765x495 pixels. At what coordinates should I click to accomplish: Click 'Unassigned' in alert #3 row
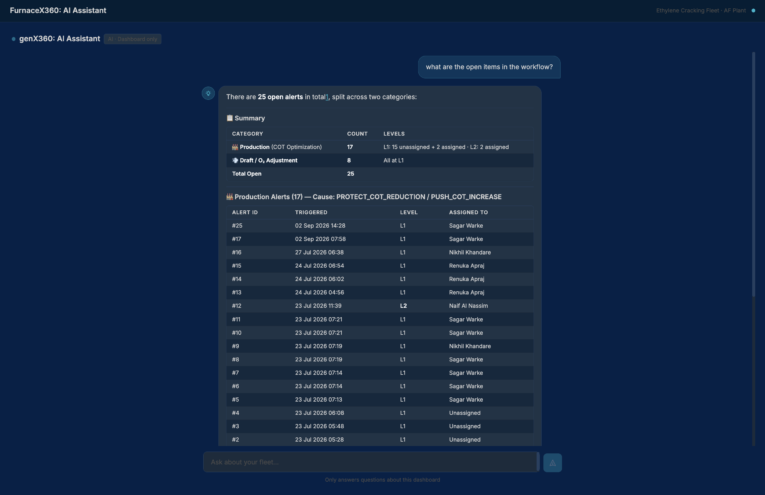click(x=464, y=426)
